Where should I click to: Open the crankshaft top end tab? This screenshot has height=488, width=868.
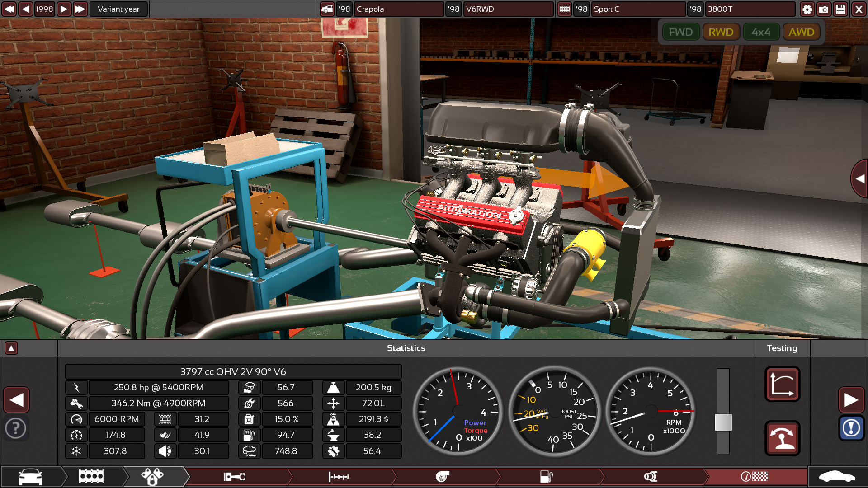(339, 477)
